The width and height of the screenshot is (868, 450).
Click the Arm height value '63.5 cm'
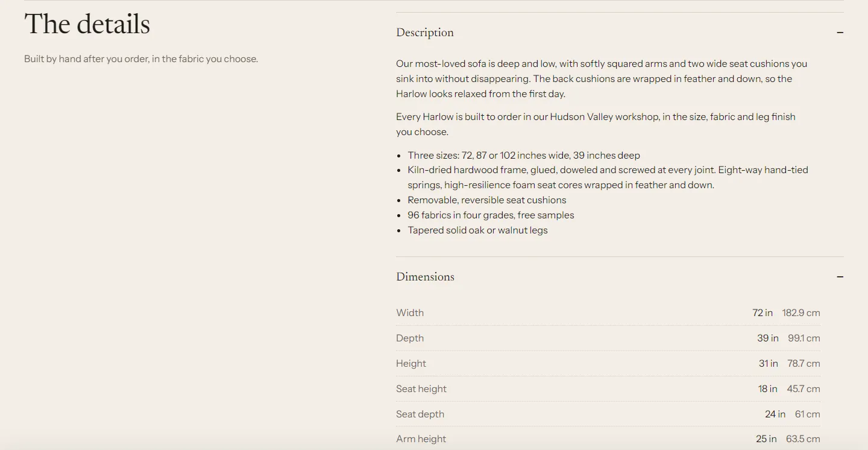click(x=803, y=439)
